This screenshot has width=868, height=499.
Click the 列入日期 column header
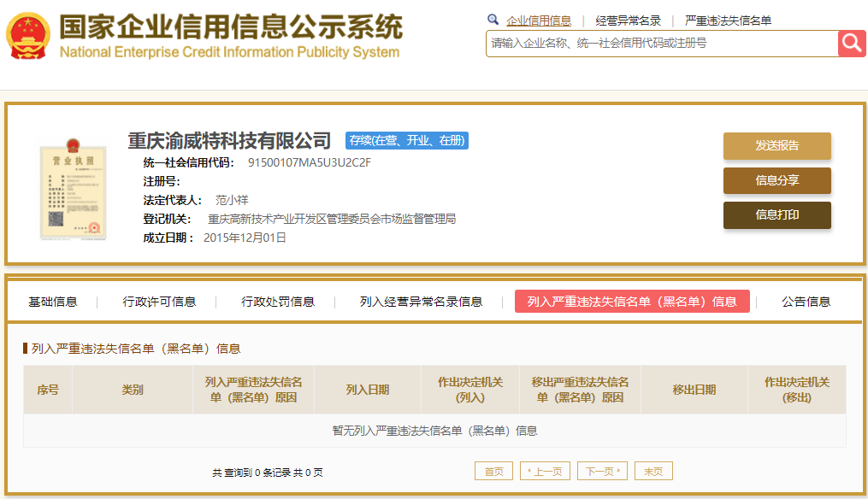(368, 390)
